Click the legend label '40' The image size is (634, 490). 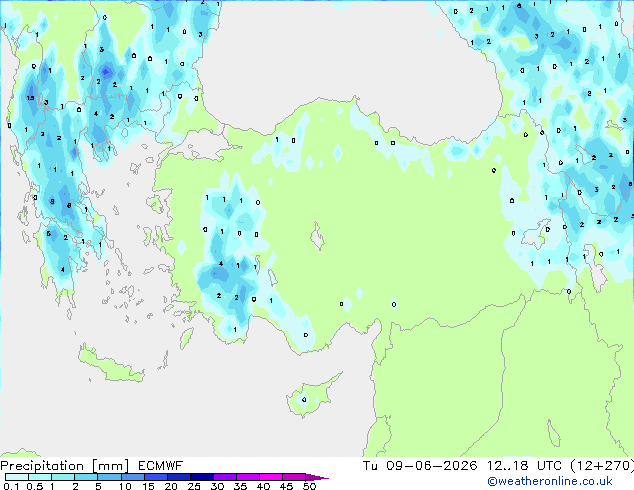(x=263, y=486)
